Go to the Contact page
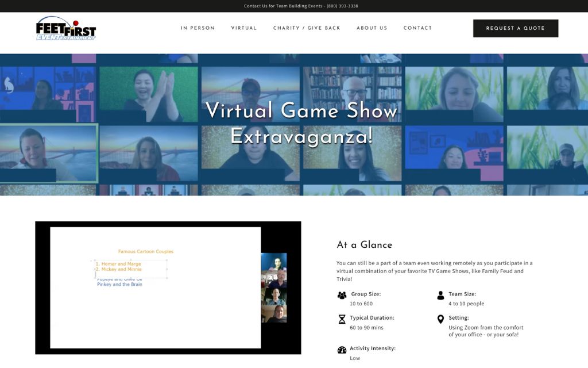This screenshot has height=368, width=588. click(417, 28)
